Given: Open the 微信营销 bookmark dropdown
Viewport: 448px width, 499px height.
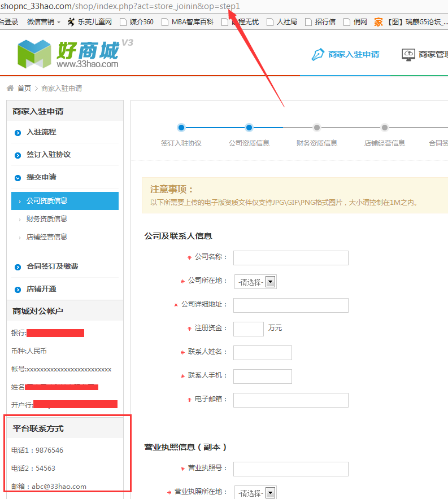Looking at the screenshot, I should 44,22.
